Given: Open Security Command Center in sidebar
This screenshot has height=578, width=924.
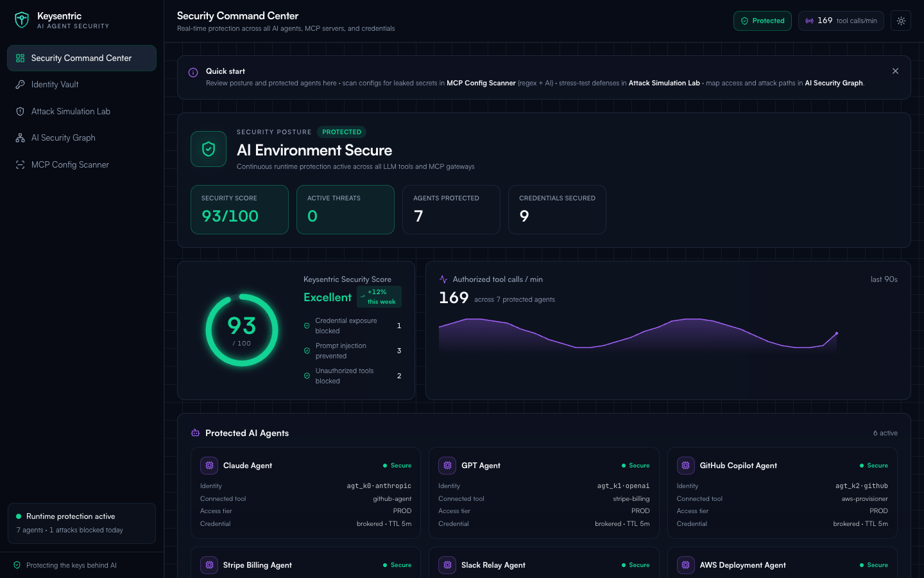Looking at the screenshot, I should pos(81,58).
